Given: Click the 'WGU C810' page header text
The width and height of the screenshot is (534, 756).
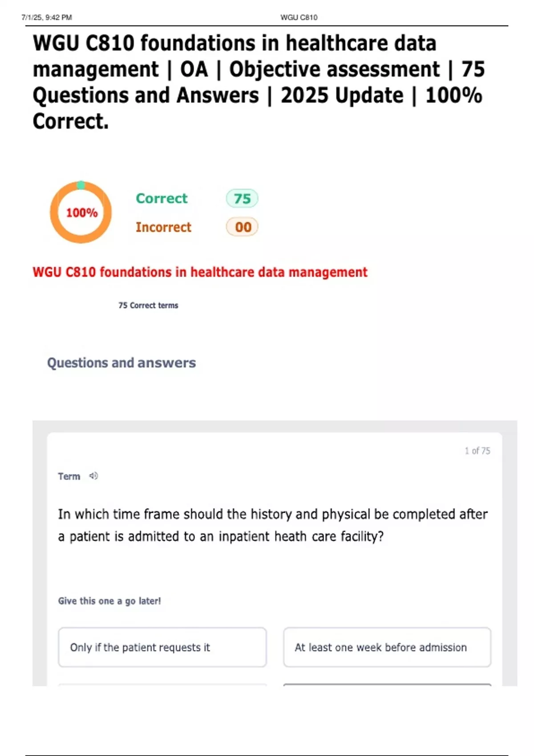Looking at the screenshot, I should 299,17.
